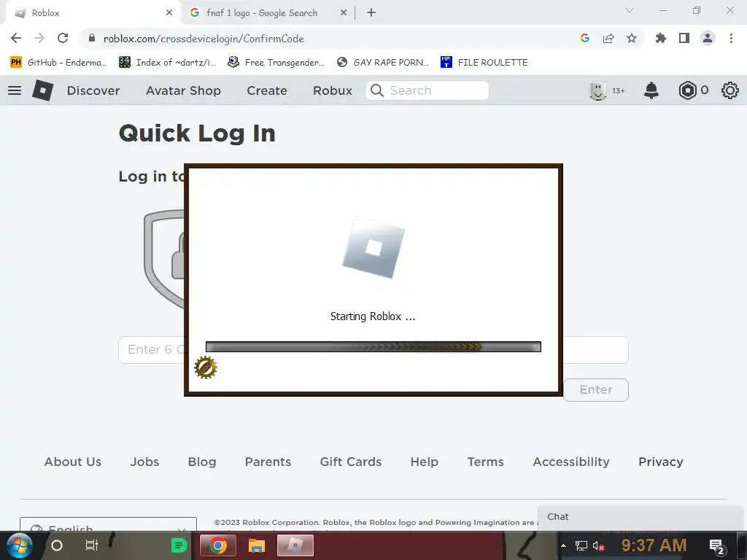747x560 pixels.
Task: Open the GitHub Enderma bookmark
Action: (x=58, y=63)
